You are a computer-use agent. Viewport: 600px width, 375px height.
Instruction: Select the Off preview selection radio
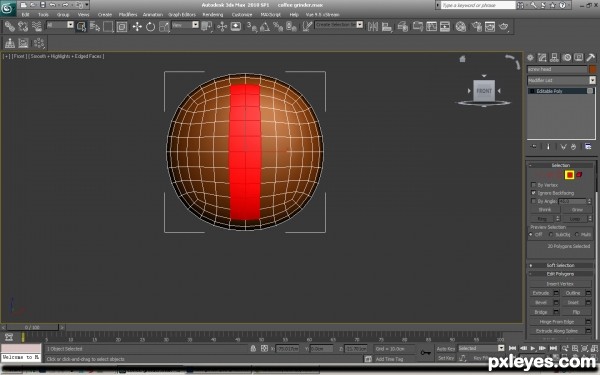(x=531, y=234)
